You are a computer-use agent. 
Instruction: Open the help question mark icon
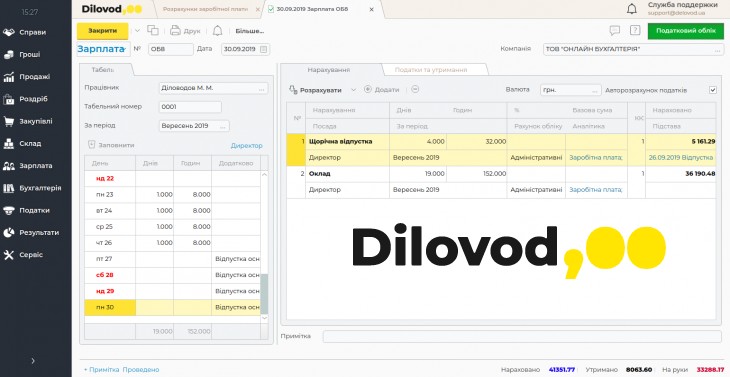635,31
